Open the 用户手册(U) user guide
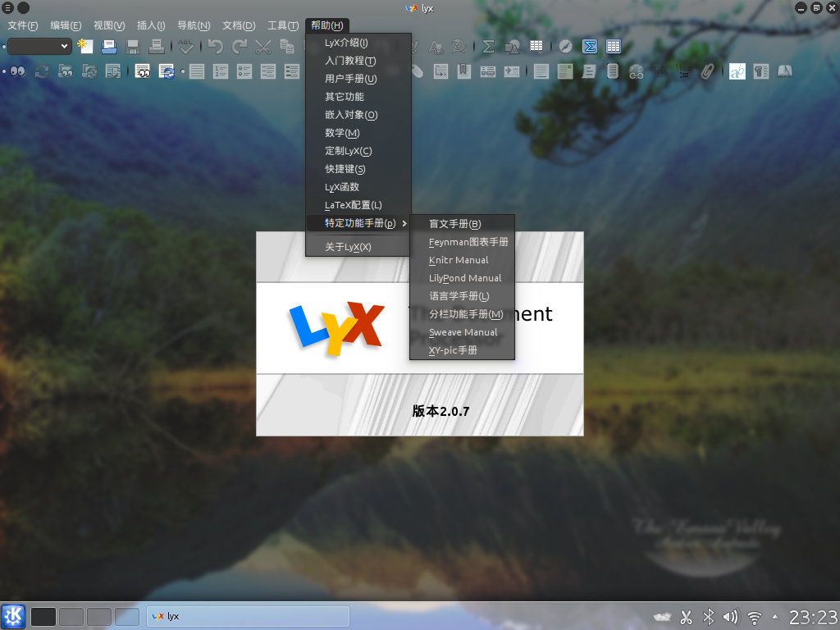This screenshot has width=840, height=630. point(358,79)
